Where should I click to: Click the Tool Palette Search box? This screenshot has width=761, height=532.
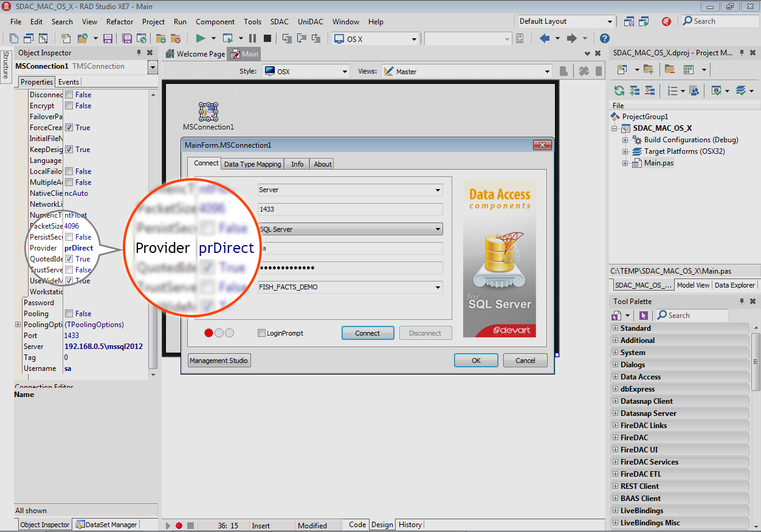(692, 316)
